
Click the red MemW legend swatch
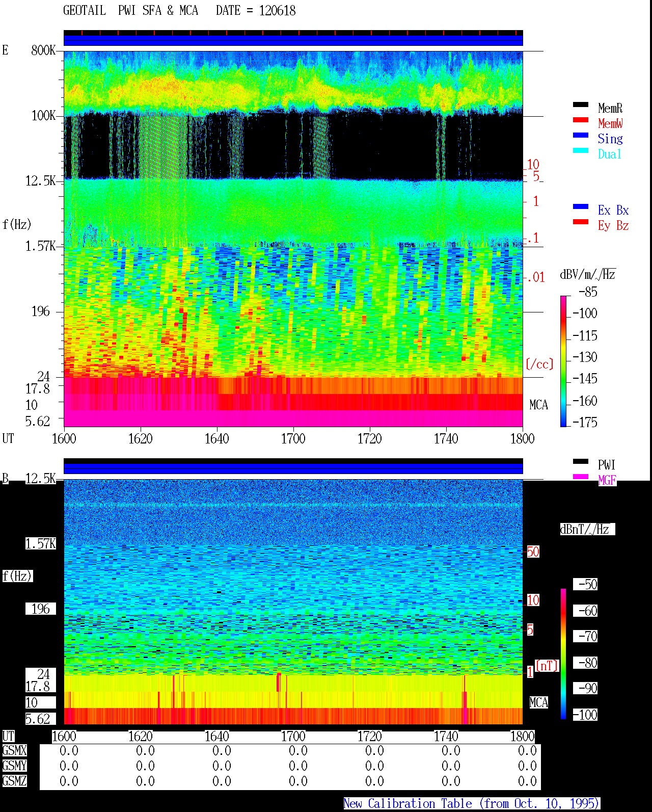click(x=581, y=120)
